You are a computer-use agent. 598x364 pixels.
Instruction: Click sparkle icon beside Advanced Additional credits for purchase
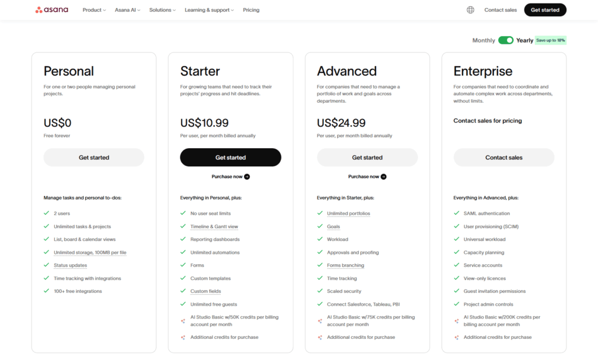319,337
